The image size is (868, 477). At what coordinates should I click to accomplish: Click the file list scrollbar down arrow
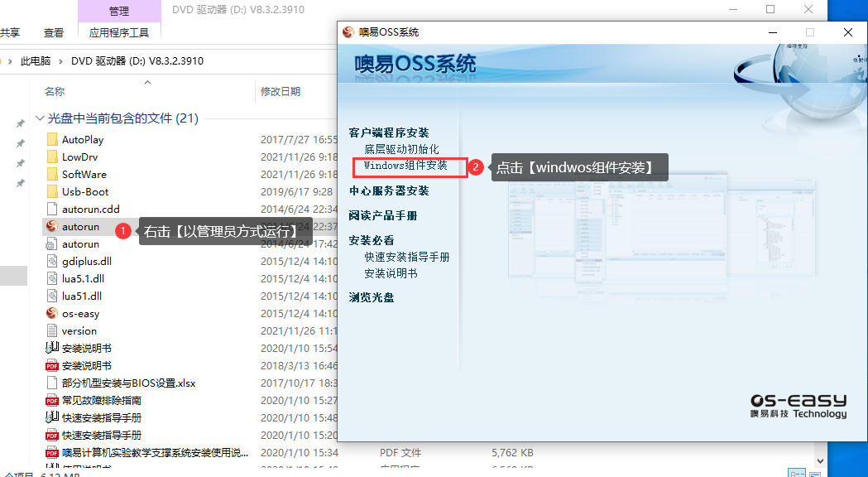tap(821, 460)
